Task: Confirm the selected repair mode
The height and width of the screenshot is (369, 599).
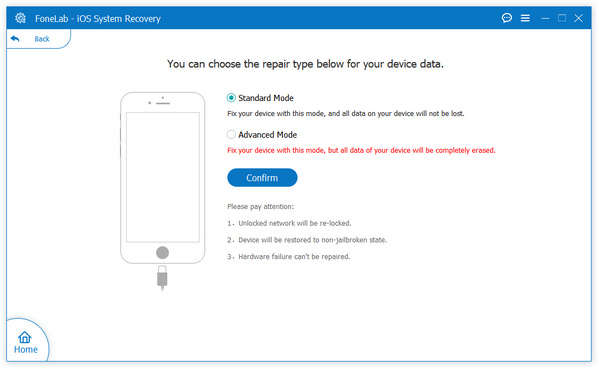Action: point(262,178)
